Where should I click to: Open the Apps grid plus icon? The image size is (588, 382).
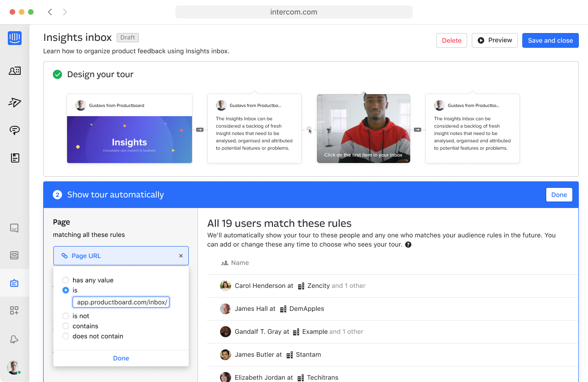[14, 311]
